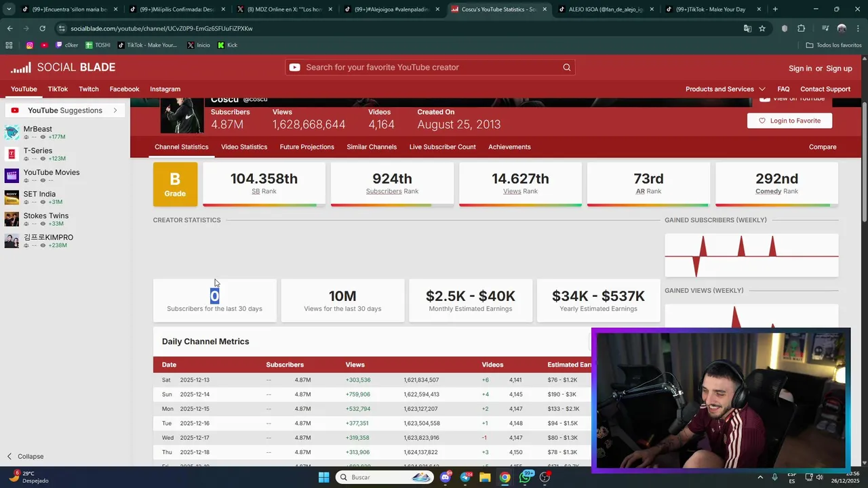Click the YouTube icon in search bar
The height and width of the screenshot is (488, 868).
click(x=294, y=67)
